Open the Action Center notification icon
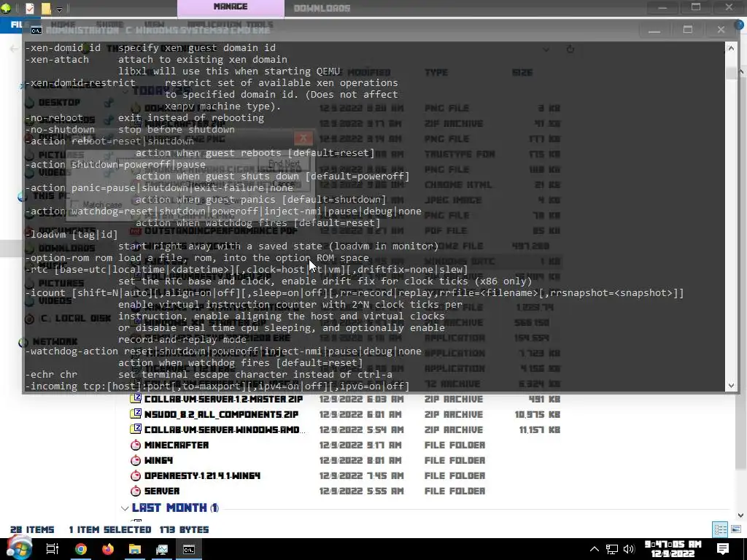Image resolution: width=747 pixels, height=560 pixels. click(x=723, y=549)
